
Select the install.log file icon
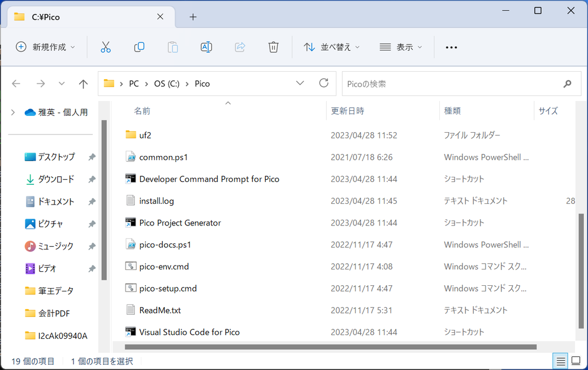[x=131, y=201]
